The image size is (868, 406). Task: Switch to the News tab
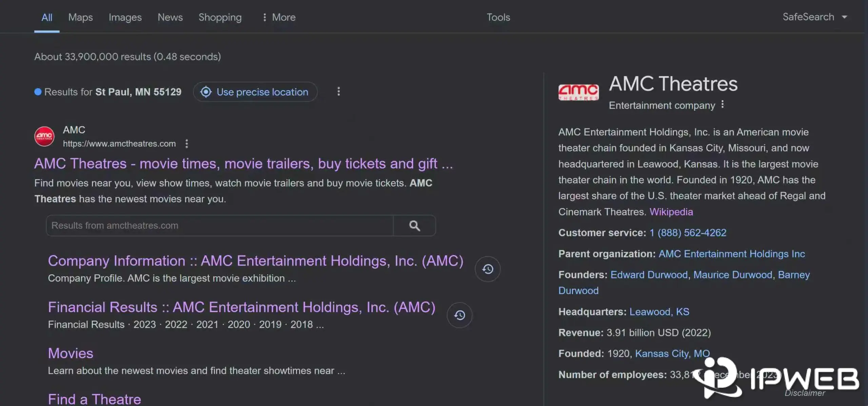170,17
